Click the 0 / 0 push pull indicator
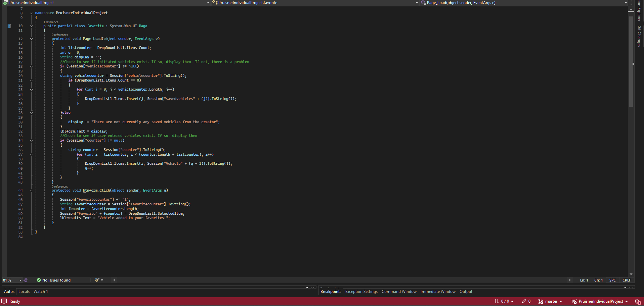The image size is (644, 306). pos(504,301)
